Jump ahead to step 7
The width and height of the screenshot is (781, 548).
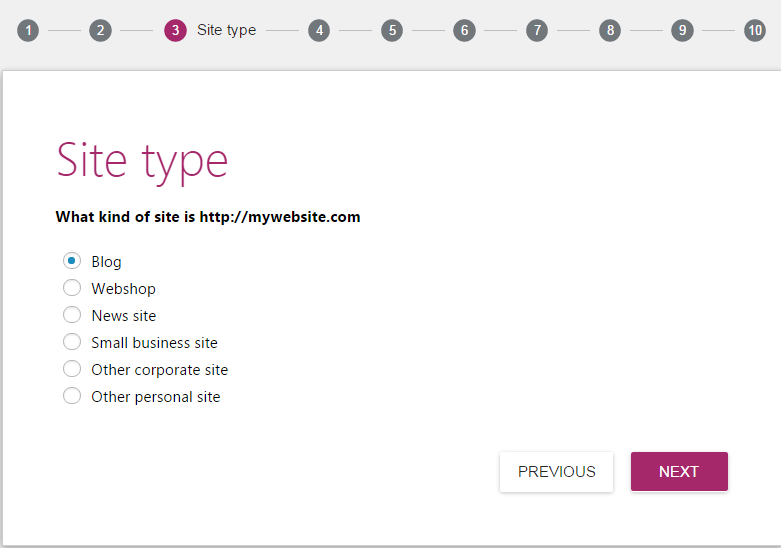pyautogui.click(x=537, y=30)
